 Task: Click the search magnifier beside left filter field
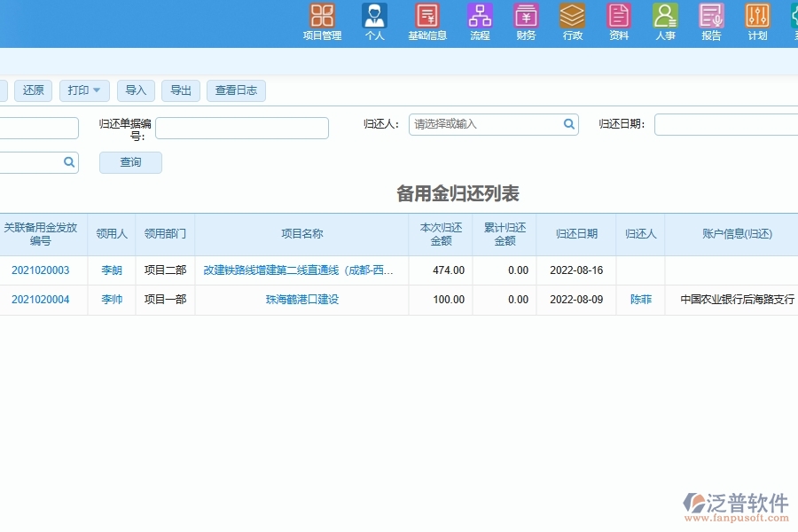pyautogui.click(x=69, y=162)
